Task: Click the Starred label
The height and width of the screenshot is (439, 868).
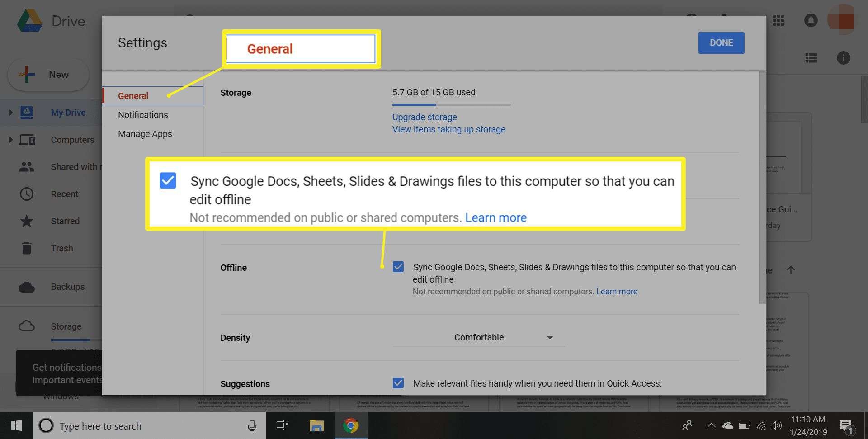Action: point(65,221)
